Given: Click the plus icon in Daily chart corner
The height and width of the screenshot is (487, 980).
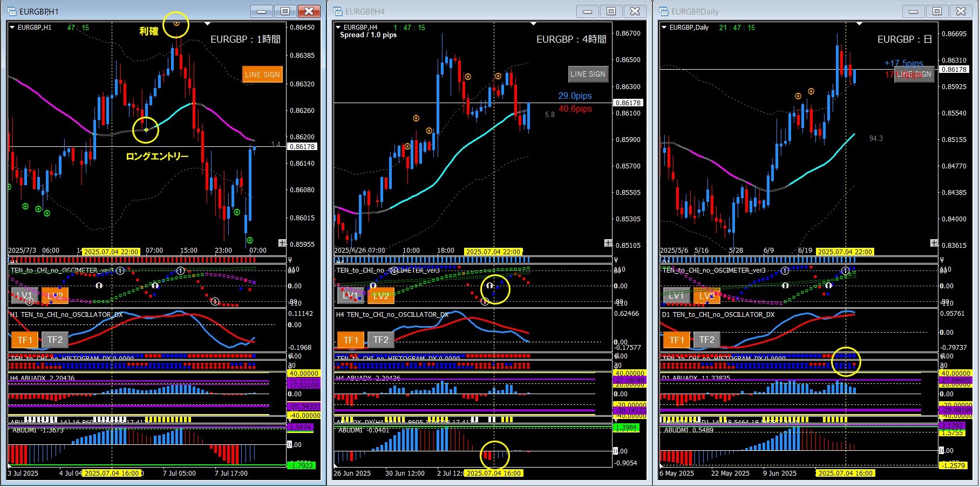Looking at the screenshot, I should pyautogui.click(x=934, y=243).
